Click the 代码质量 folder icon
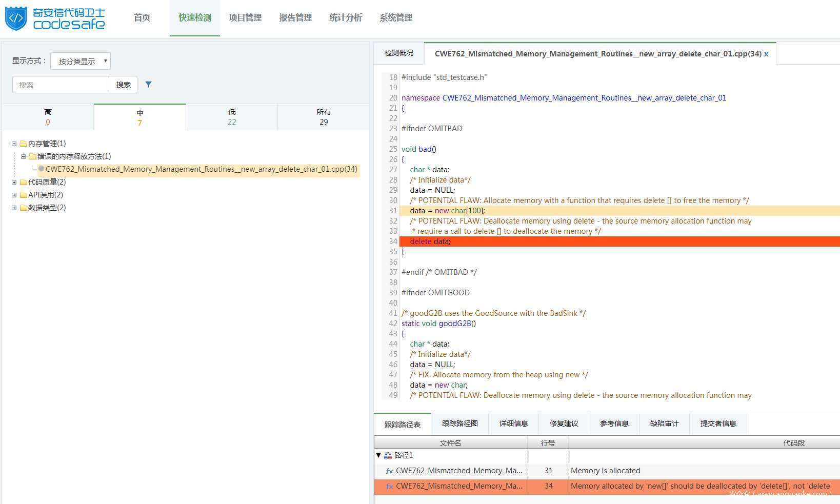 [23, 182]
